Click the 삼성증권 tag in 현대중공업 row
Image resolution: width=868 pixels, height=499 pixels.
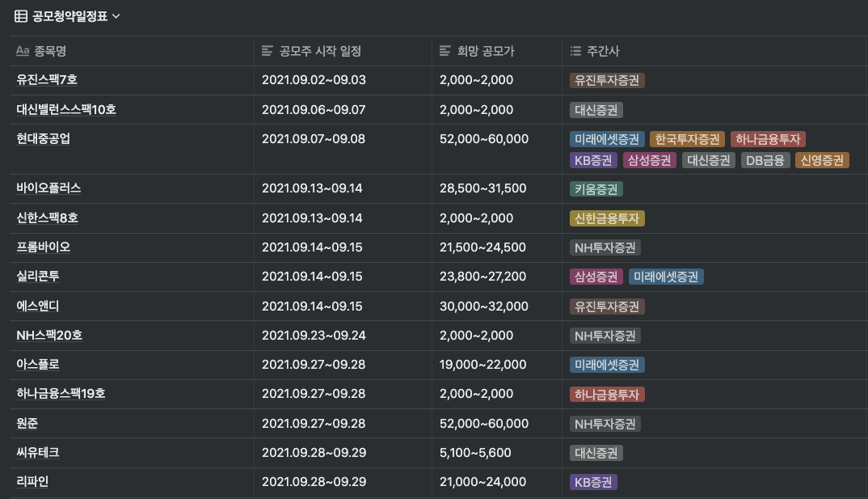point(649,161)
